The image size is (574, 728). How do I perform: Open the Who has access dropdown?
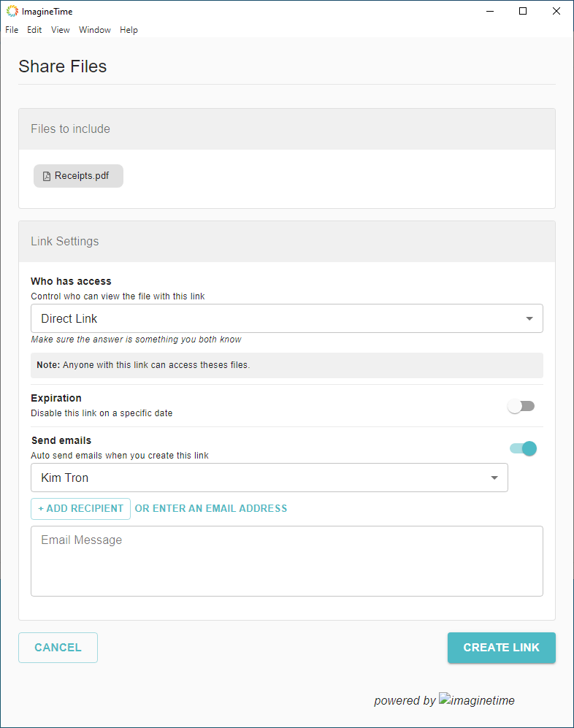(x=286, y=318)
